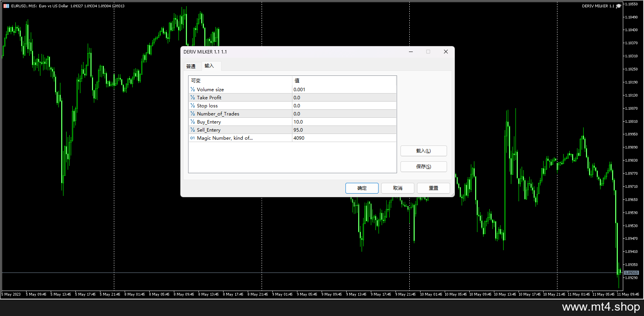Edit the Buy_Entery value 10.0
The width and height of the screenshot is (644, 316).
pos(344,122)
